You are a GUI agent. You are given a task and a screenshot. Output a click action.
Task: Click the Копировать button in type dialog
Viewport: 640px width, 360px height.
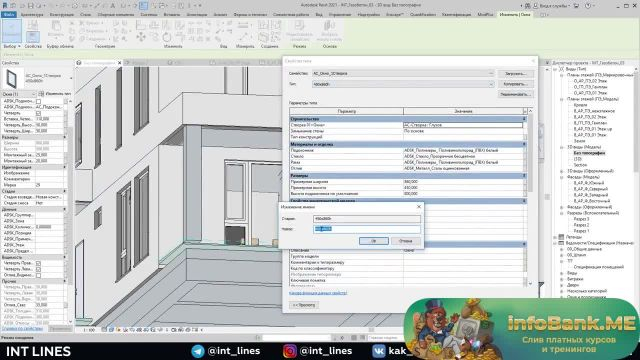coord(516,84)
